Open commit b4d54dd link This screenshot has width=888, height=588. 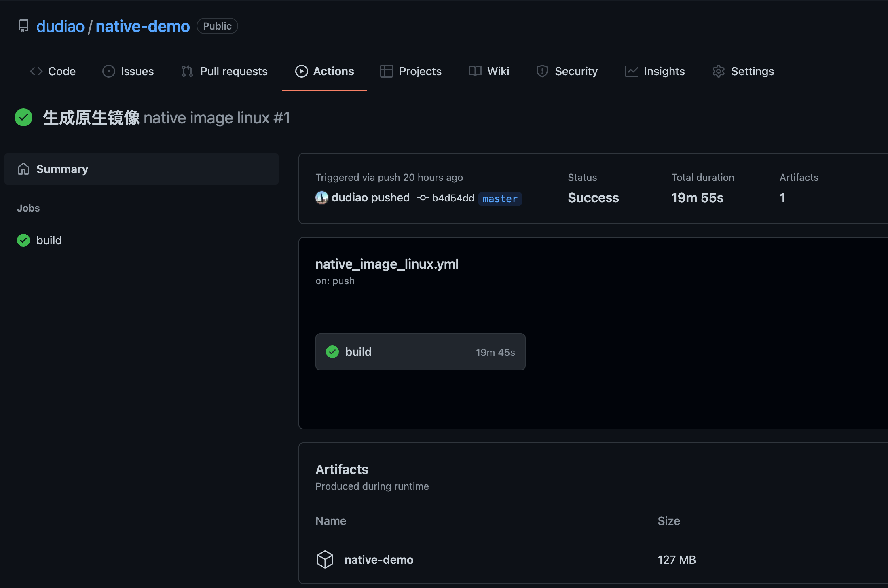(x=453, y=198)
